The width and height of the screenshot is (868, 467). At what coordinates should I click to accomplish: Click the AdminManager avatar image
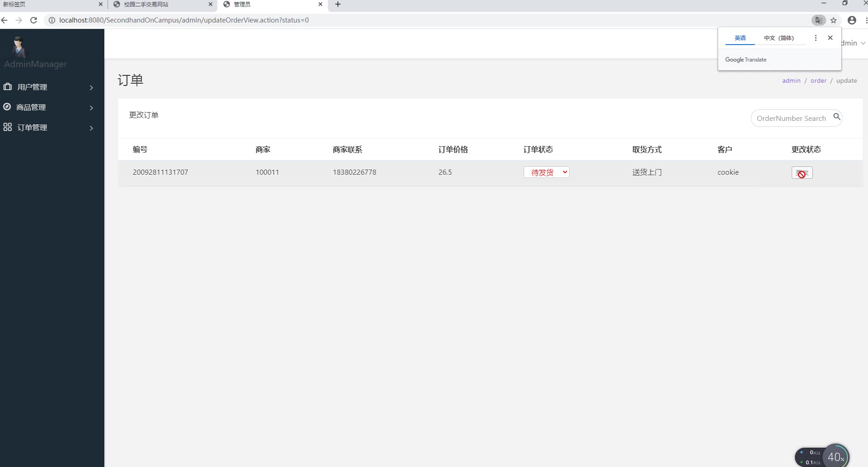pos(19,47)
